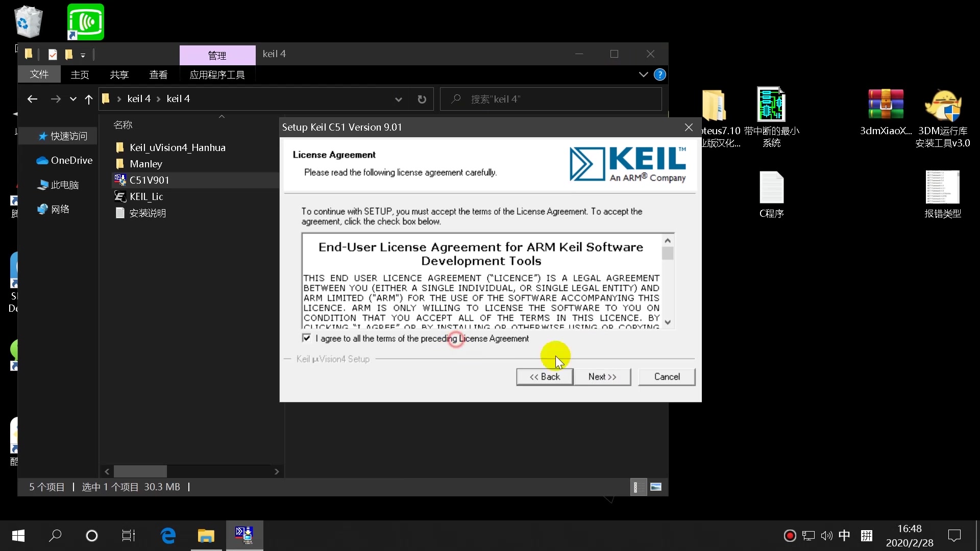
Task: Open 3DM运行库安装工具v3.0 desktop icon
Action: (x=942, y=118)
